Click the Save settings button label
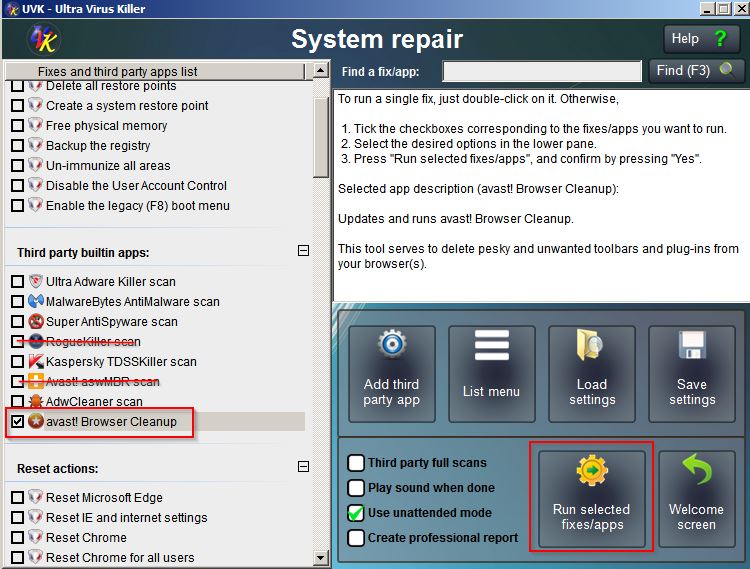The height and width of the screenshot is (569, 750). click(x=692, y=392)
